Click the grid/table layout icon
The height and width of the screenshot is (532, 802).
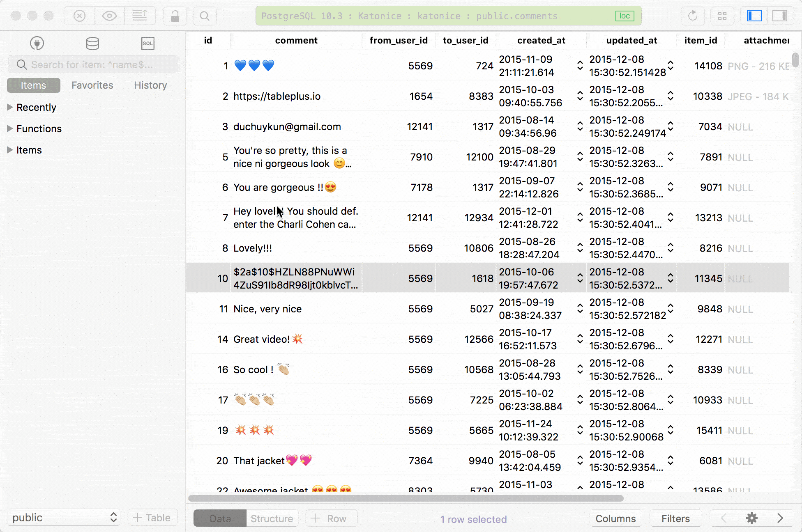(x=722, y=16)
